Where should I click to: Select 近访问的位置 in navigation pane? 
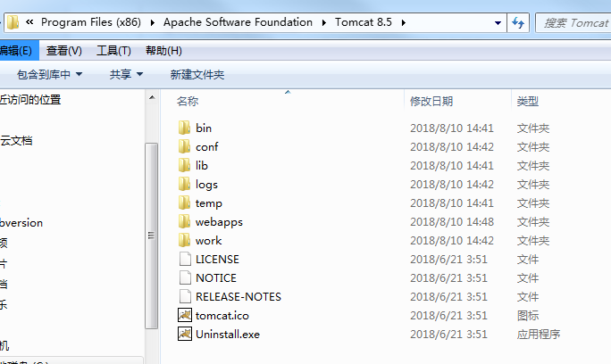pos(30,100)
